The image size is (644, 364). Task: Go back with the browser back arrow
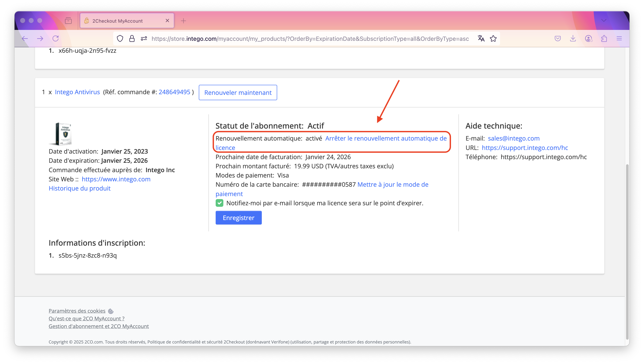point(25,38)
